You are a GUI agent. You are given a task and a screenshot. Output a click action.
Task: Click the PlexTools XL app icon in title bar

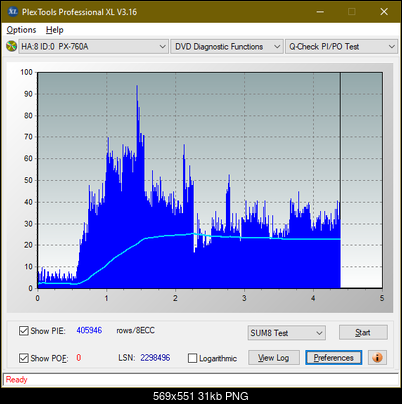12,12
